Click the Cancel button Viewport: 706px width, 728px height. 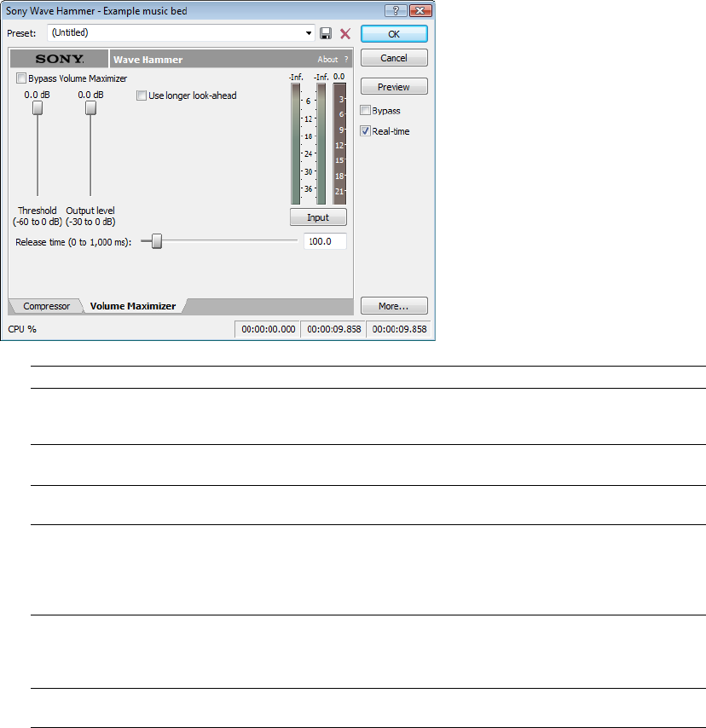coord(394,58)
